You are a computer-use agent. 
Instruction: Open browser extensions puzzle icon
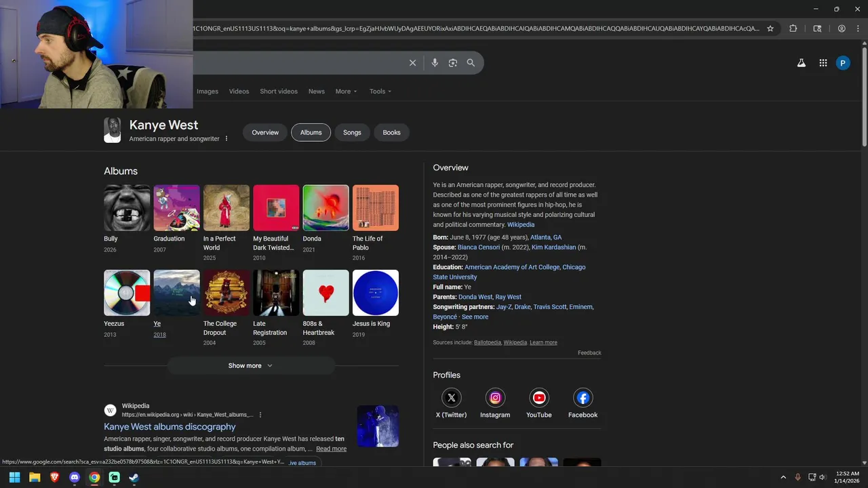click(793, 28)
